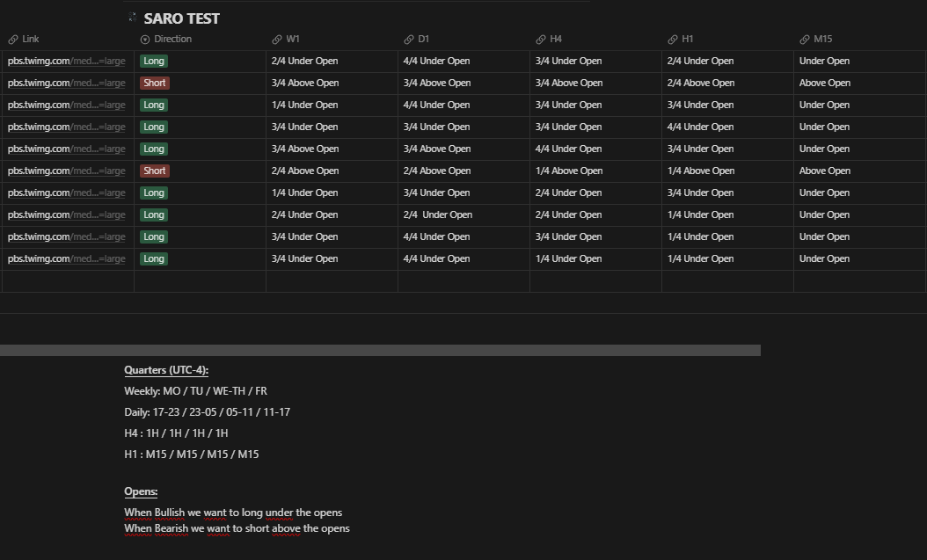Screen dimensions: 927x560
Task: Click the empty new-row Link cell at the table bottom
Action: click(x=68, y=281)
